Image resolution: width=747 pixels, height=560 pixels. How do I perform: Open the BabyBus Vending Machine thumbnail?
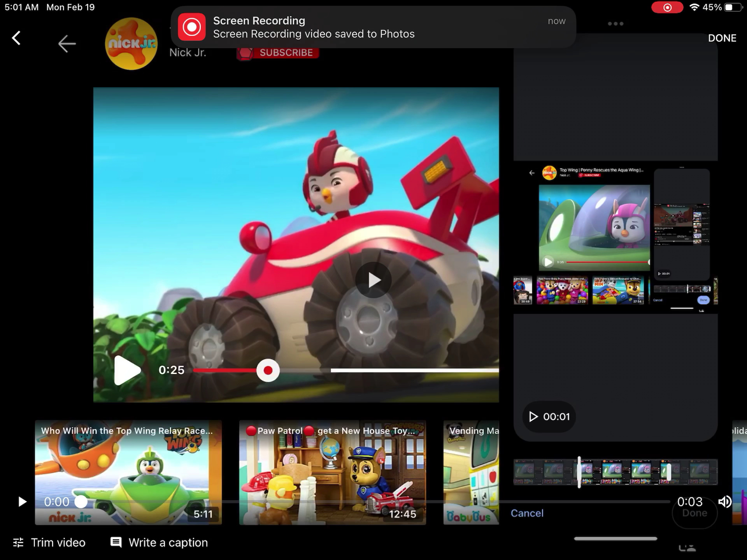471,472
